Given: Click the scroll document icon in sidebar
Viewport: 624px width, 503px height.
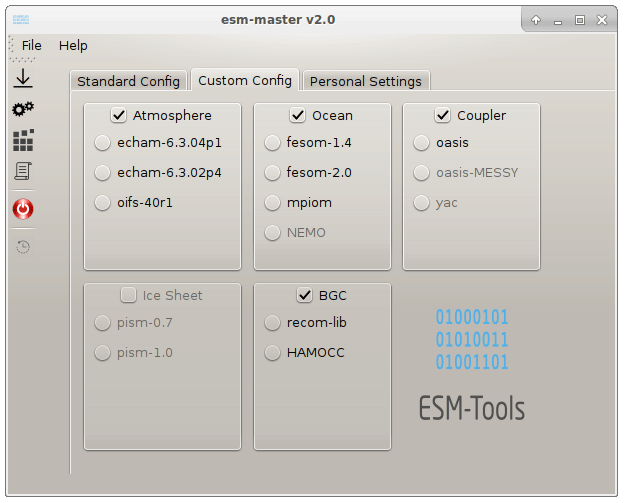Looking at the screenshot, I should point(22,171).
